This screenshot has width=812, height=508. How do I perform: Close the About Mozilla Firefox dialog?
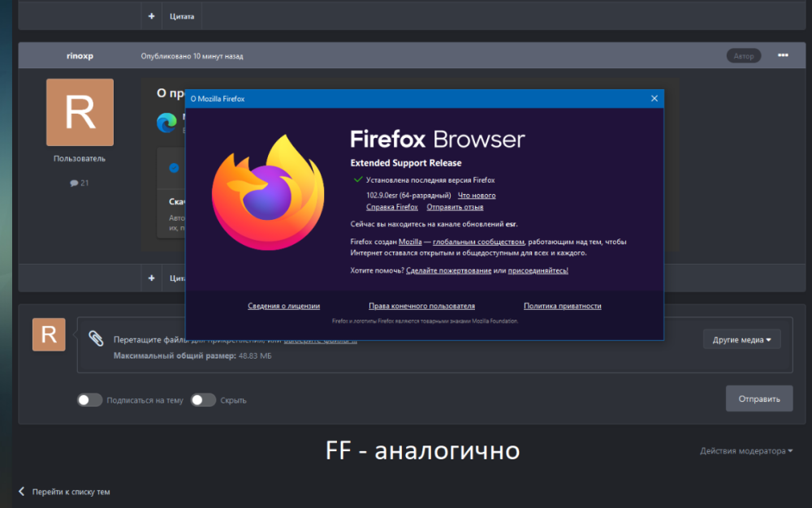pyautogui.click(x=654, y=98)
